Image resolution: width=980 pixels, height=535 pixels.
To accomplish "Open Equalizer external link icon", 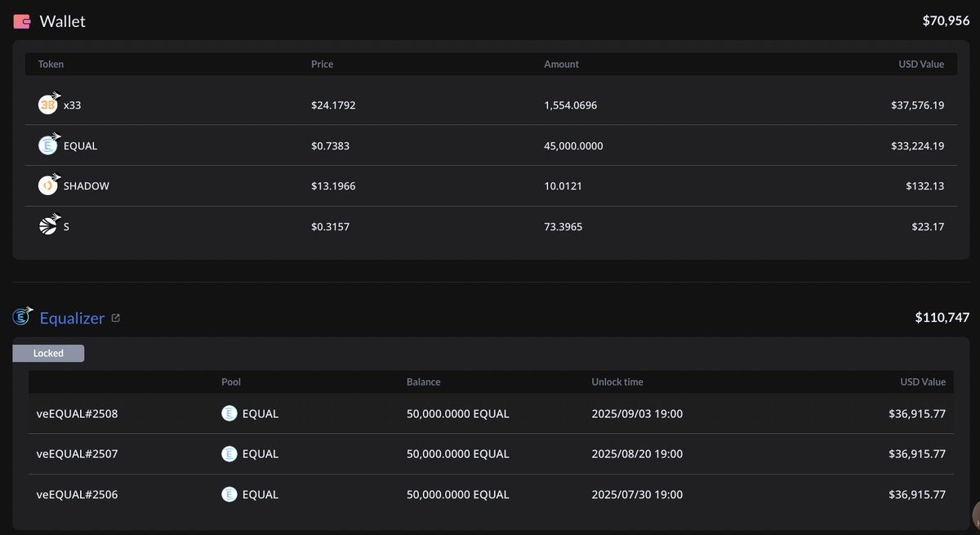I will point(115,319).
